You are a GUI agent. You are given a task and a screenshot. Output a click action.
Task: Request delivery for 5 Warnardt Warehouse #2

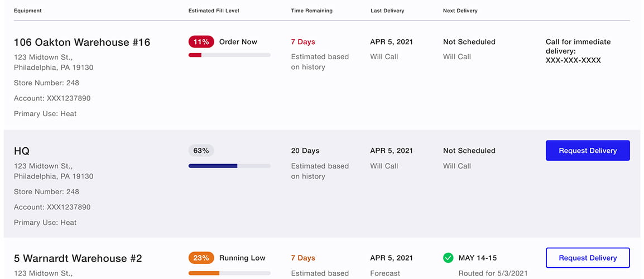588,258
